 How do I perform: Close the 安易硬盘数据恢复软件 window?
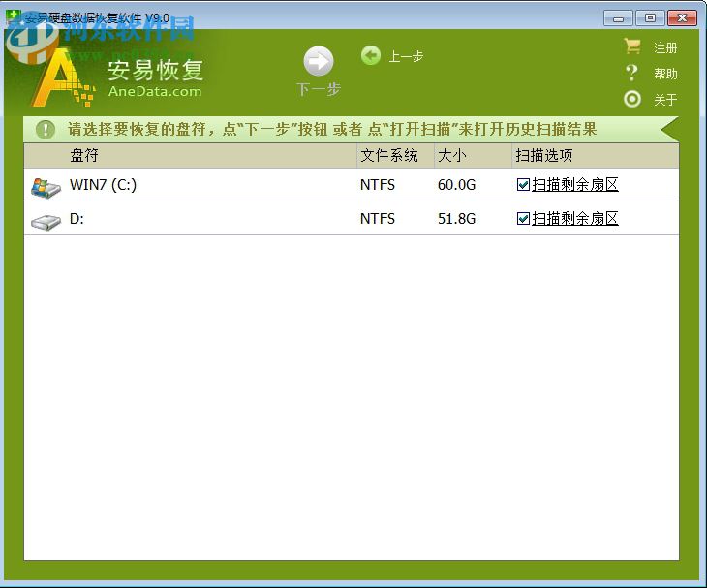[682, 18]
